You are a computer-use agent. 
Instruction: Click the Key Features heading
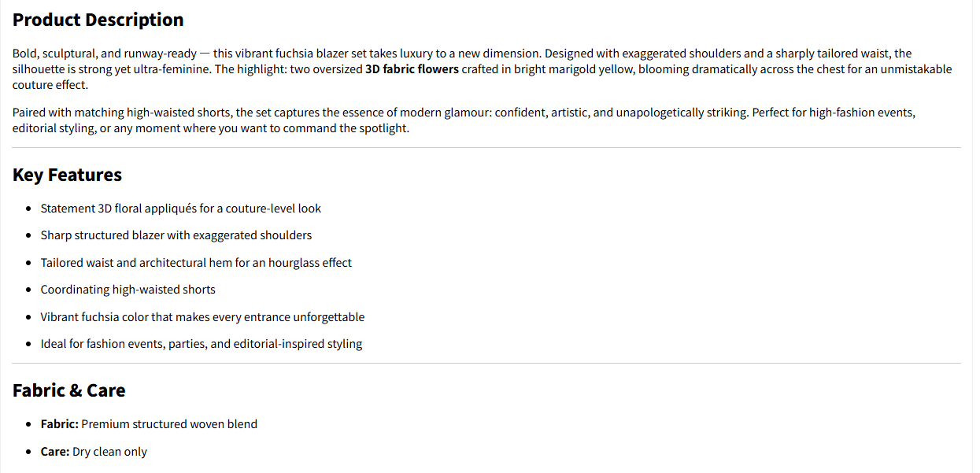67,175
